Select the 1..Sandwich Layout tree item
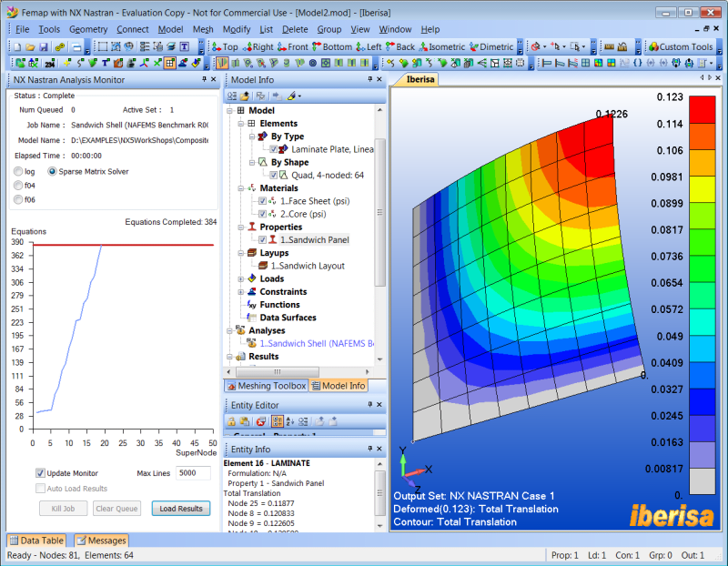Image resolution: width=728 pixels, height=566 pixels. [308, 266]
